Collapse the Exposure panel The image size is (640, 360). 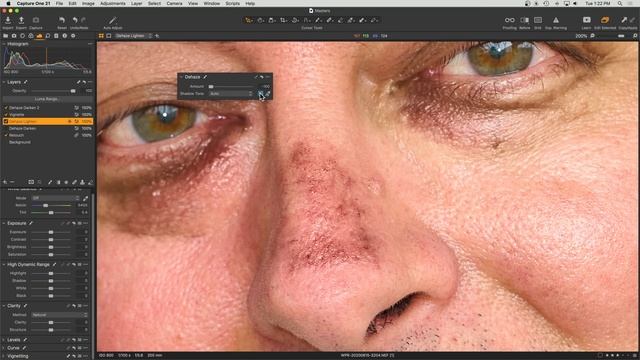(x=4, y=223)
